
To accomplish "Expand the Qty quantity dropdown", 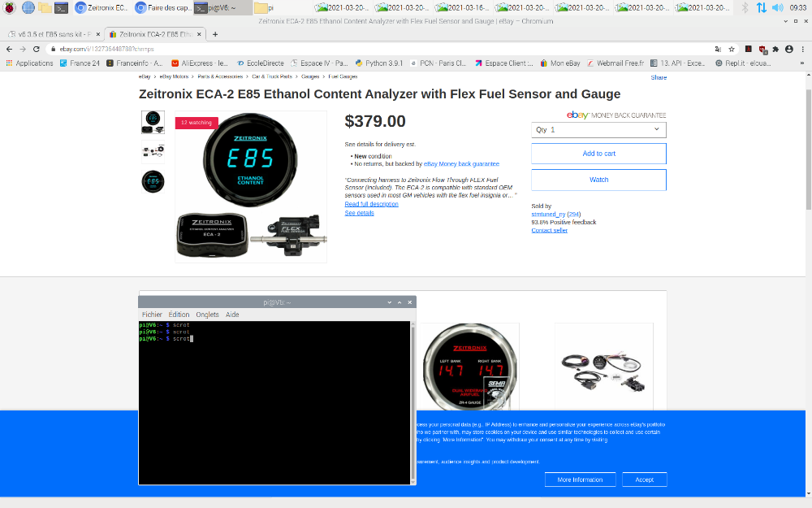I will tap(598, 129).
